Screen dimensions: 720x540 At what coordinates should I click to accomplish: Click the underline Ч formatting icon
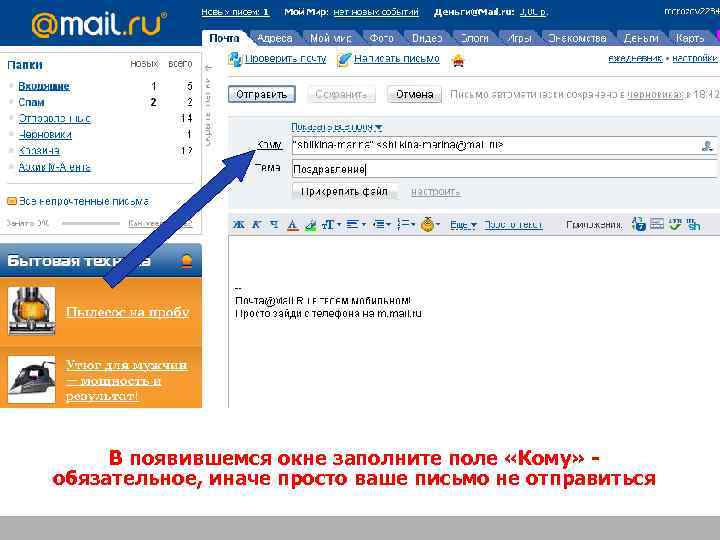(x=274, y=225)
